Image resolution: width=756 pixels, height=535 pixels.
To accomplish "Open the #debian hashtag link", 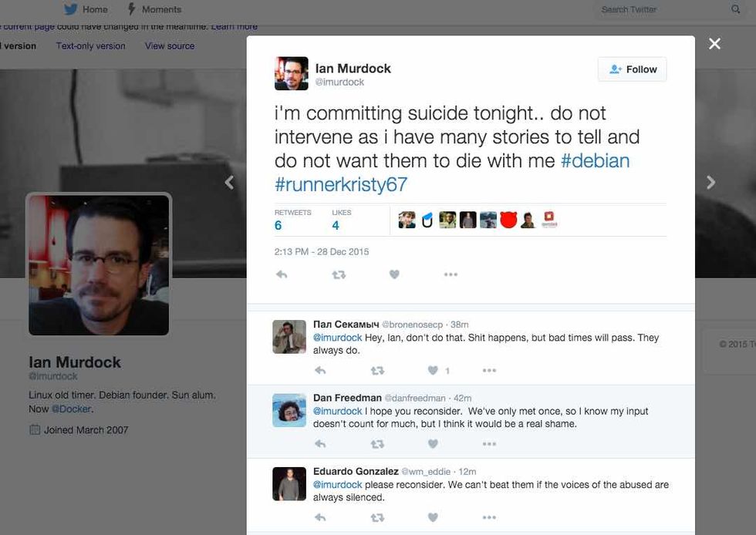I will 596,160.
